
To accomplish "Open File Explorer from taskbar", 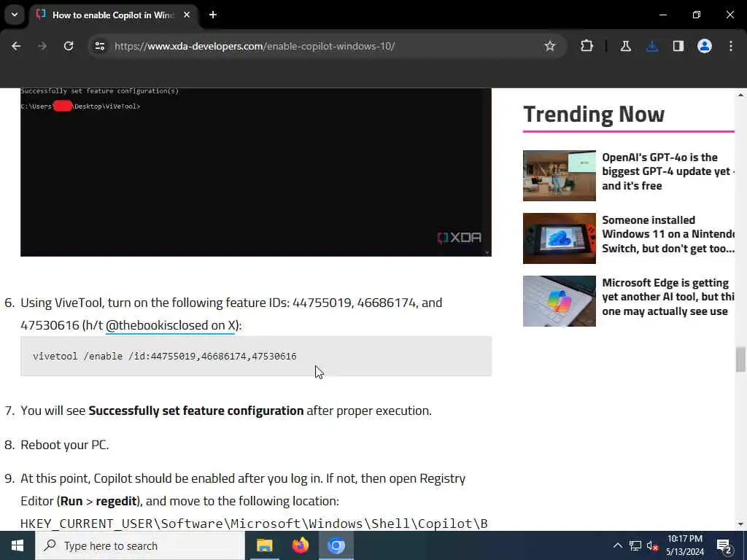I will (264, 545).
